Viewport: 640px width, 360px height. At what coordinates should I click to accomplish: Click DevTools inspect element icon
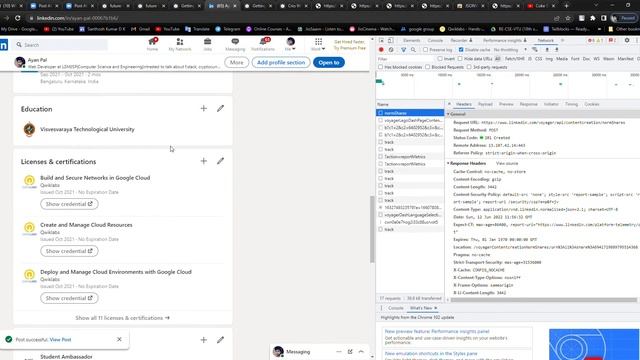coord(381,40)
